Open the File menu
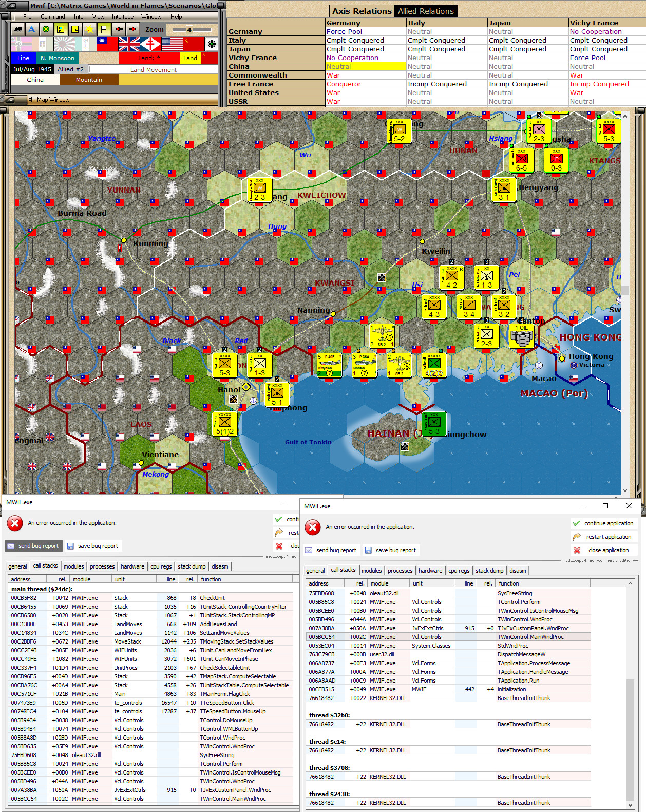646x812 pixels. pyautogui.click(x=27, y=17)
